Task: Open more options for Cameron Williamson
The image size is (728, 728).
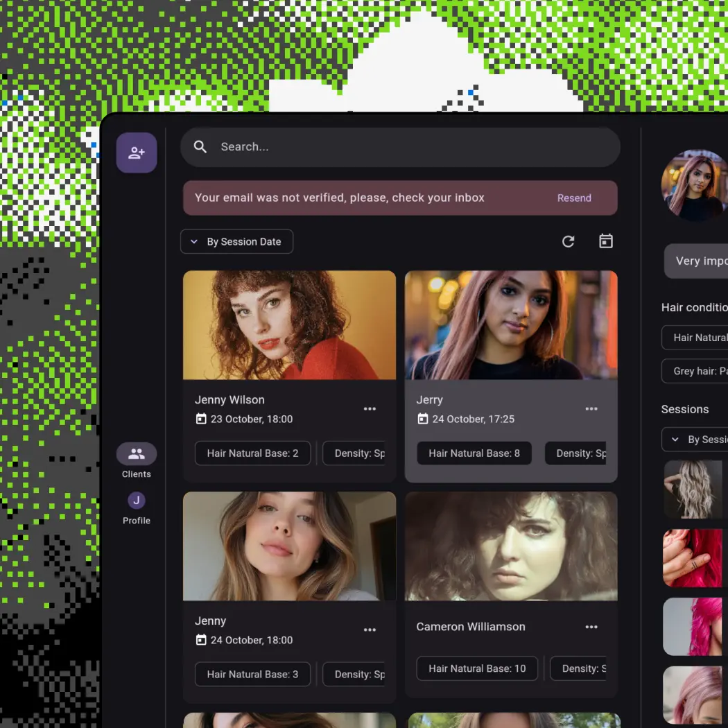Action: click(x=591, y=627)
